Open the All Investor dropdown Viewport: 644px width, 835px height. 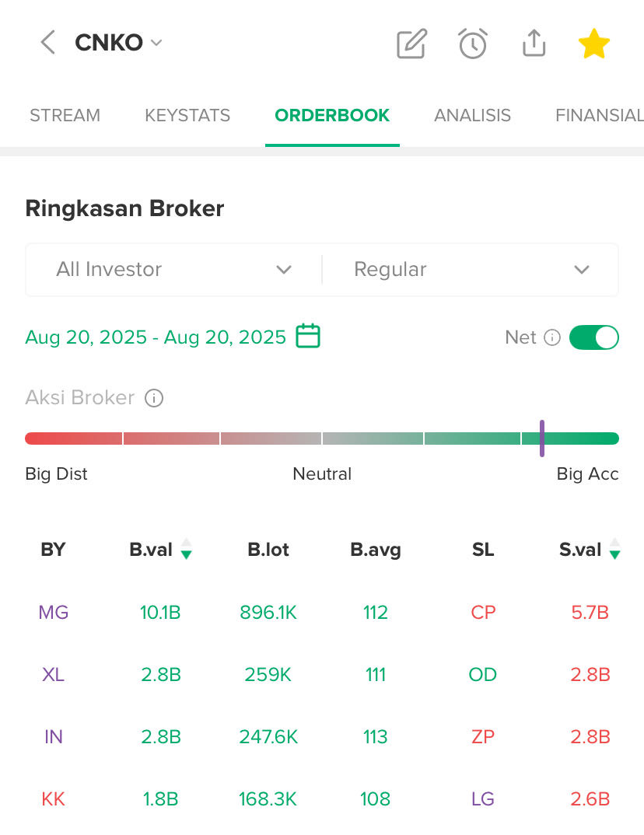coord(173,270)
